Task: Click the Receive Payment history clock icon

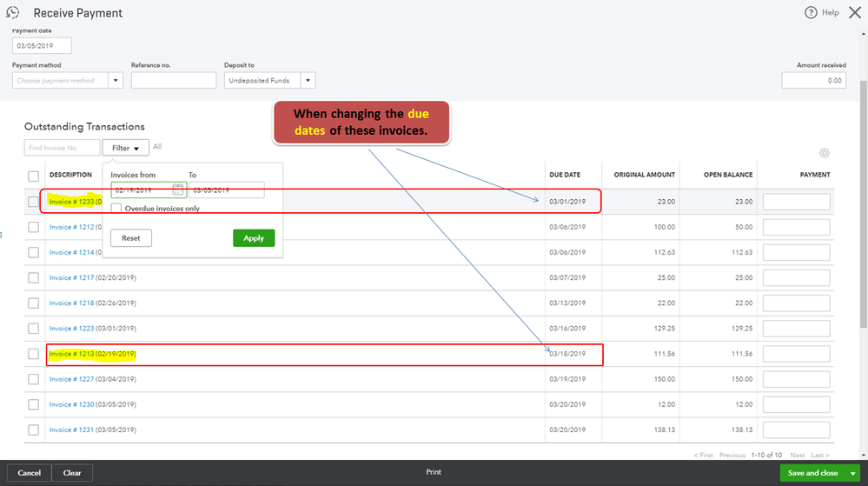Action: [13, 12]
